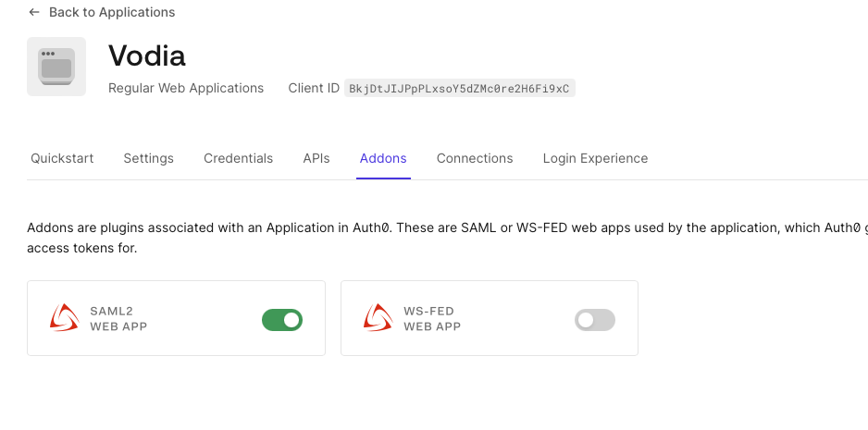Select the Addons tab
This screenshot has height=430, width=868.
383,158
